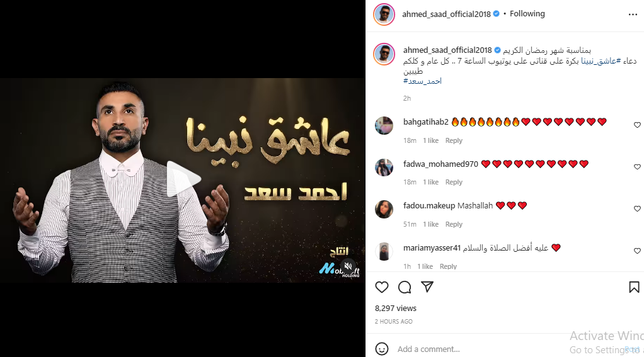Like fadwa_mohamed970's comment
Screen dimensions: 644x357
pos(637,167)
